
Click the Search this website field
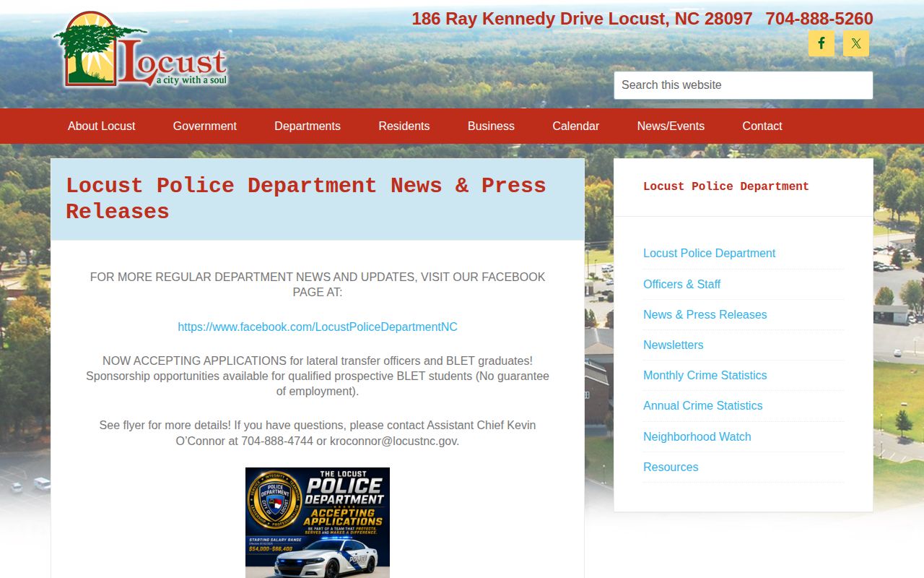coord(744,85)
